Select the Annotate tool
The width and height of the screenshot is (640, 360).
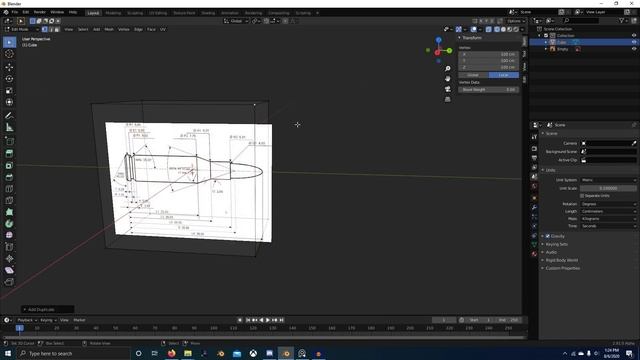coord(9,116)
